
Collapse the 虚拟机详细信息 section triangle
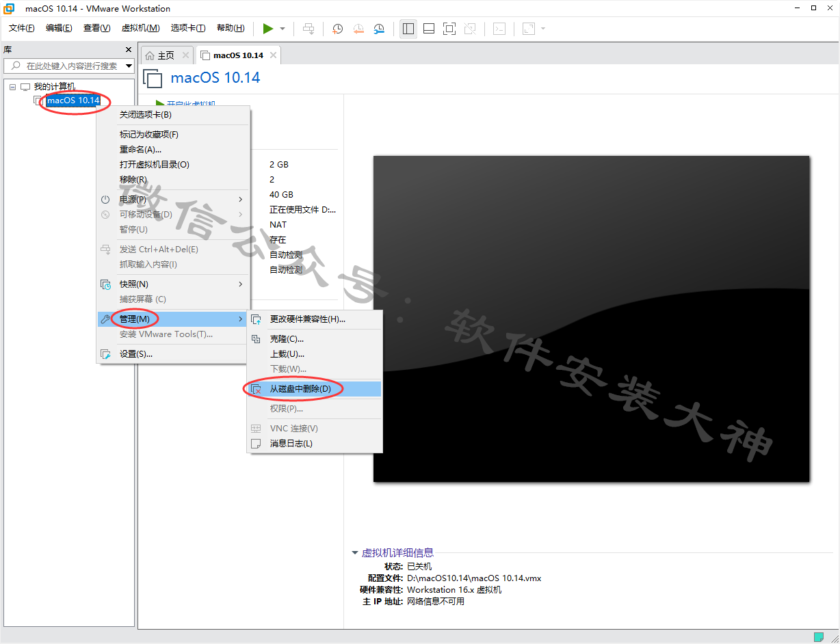(354, 553)
